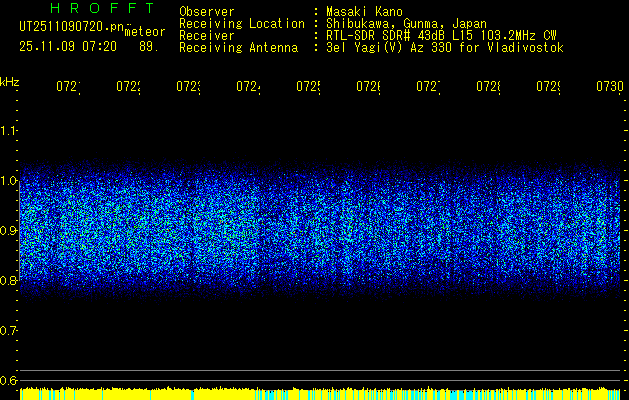
Task: Click the 0726 time marker
Action: (368, 87)
